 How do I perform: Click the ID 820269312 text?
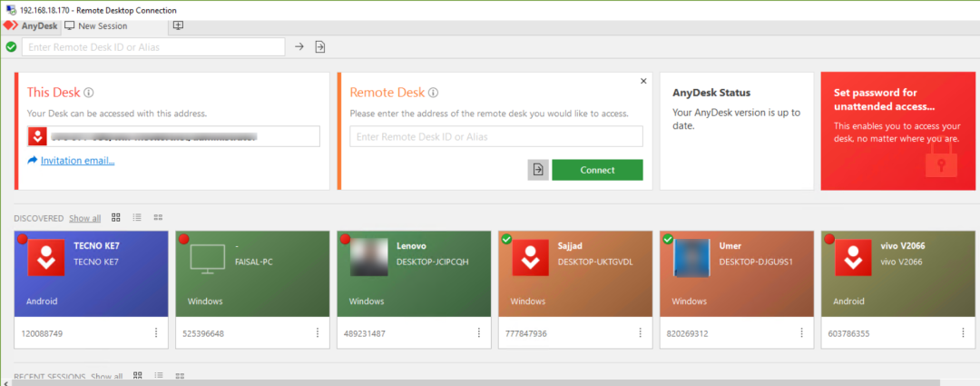click(x=688, y=333)
